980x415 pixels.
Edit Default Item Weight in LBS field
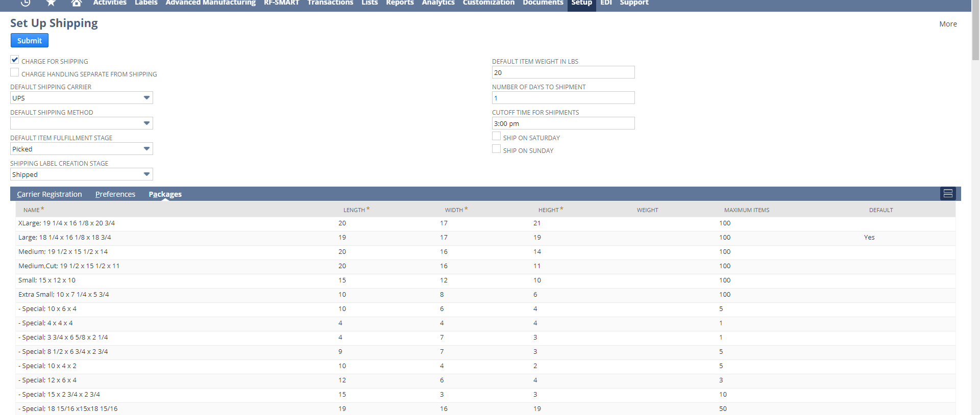click(563, 72)
